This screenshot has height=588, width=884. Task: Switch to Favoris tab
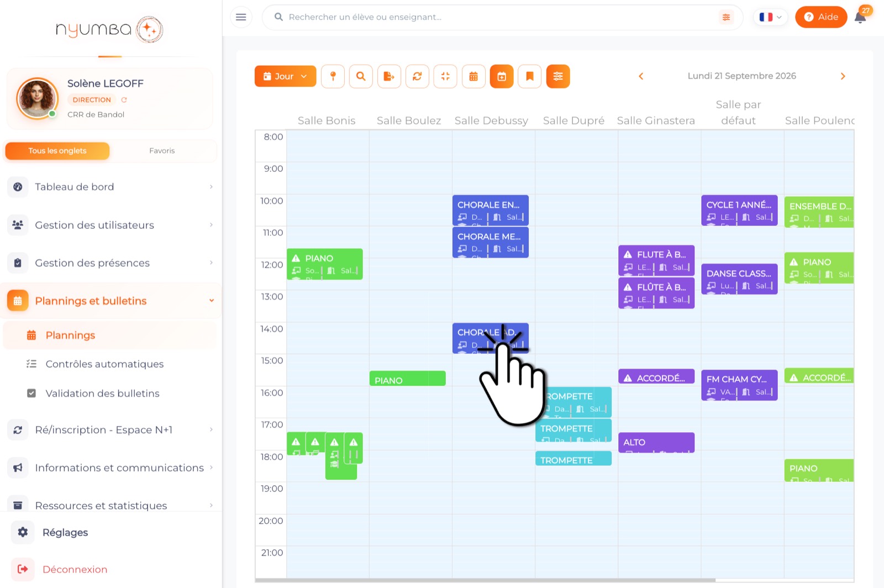coord(162,151)
